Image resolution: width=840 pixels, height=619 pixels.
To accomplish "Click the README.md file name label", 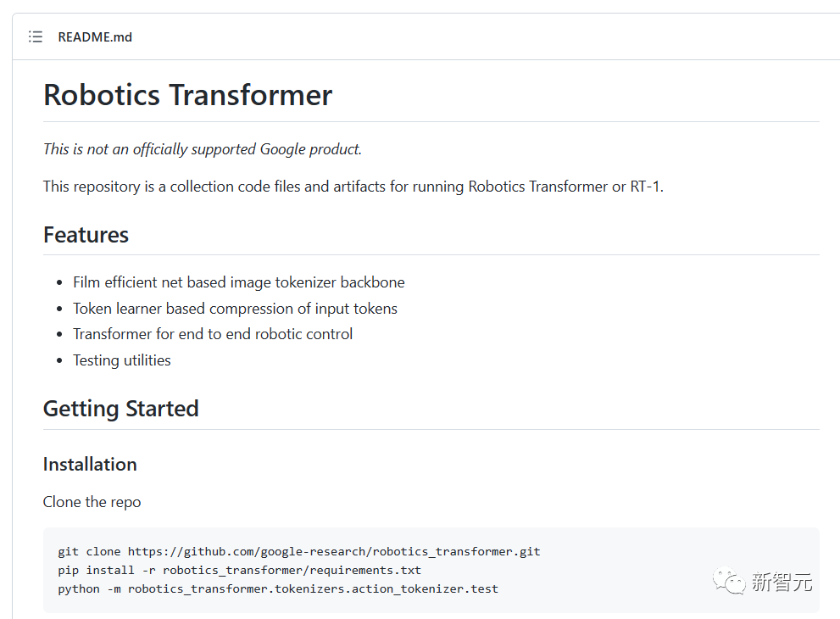I will pos(95,36).
